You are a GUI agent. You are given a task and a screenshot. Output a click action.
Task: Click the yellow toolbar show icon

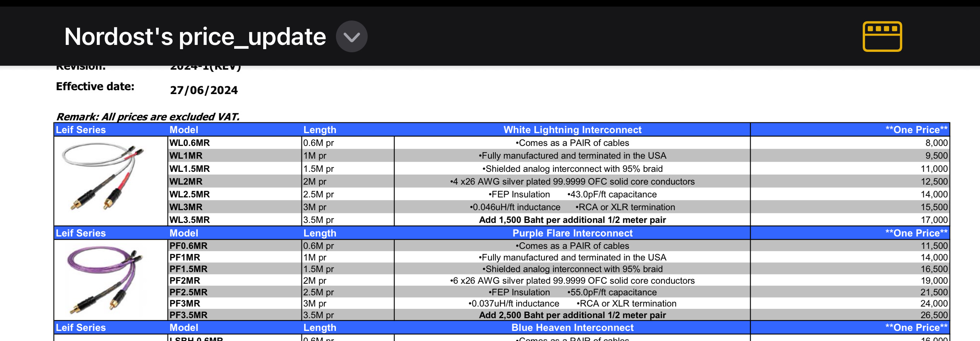coord(882,36)
